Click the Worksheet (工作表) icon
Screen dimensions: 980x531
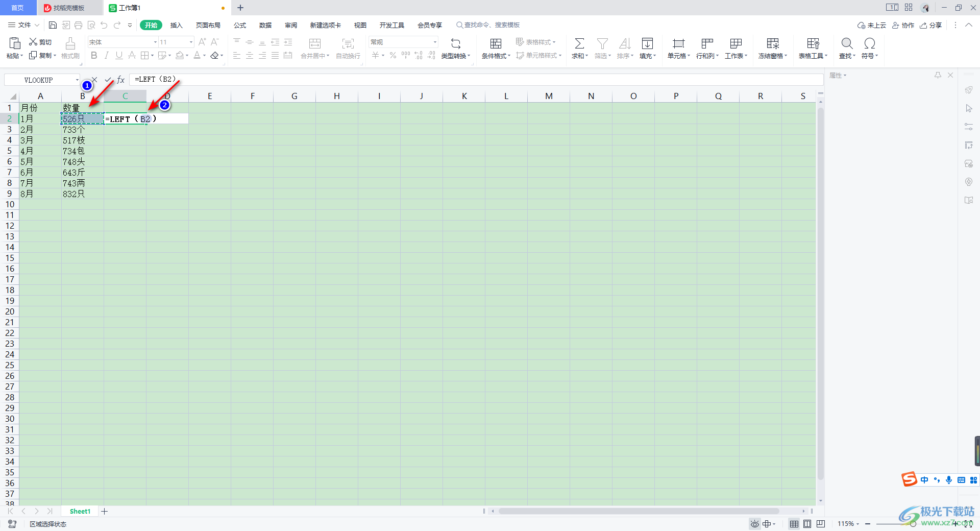(x=736, y=43)
